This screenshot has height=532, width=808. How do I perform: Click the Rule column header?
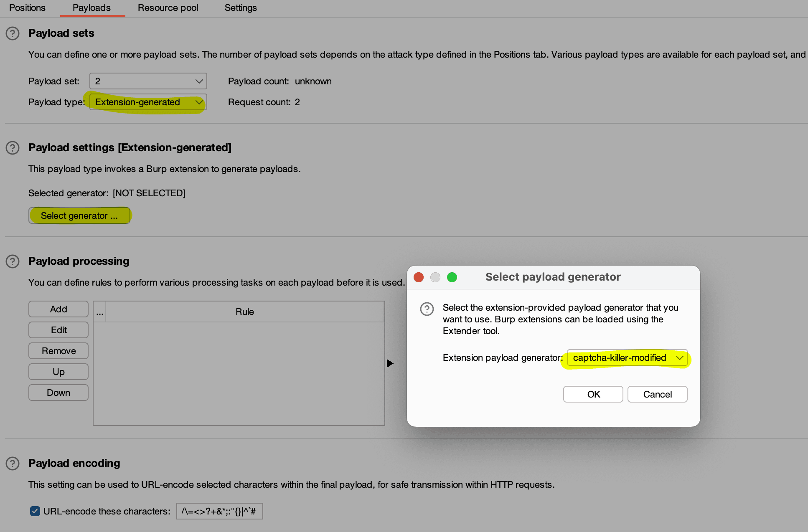[x=245, y=312]
